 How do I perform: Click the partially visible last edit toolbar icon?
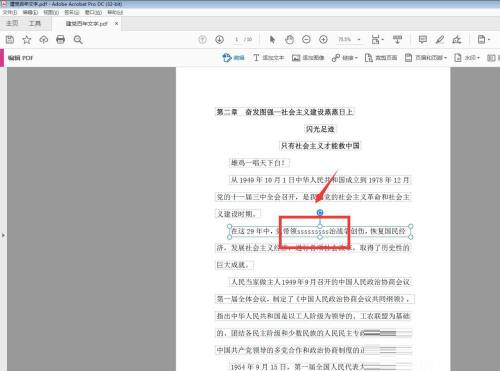(493, 58)
